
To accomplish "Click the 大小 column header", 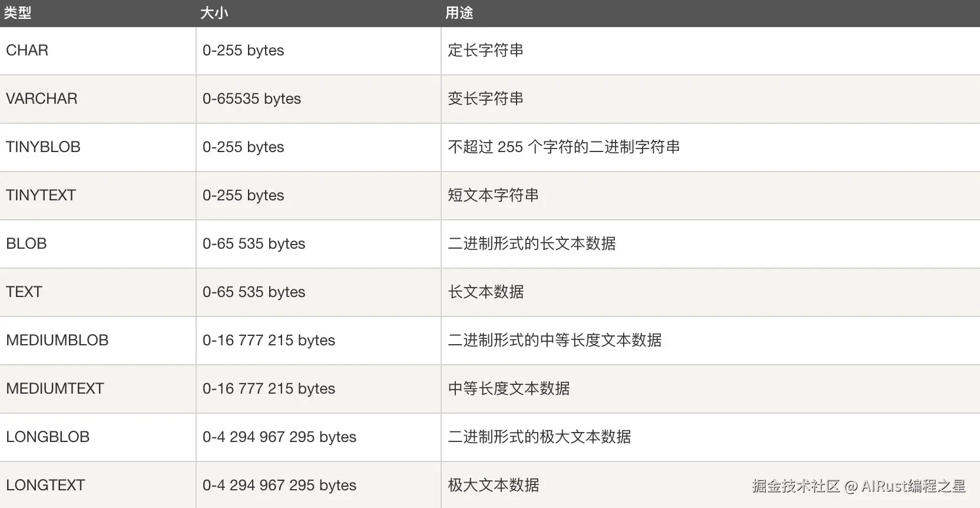I will (214, 13).
